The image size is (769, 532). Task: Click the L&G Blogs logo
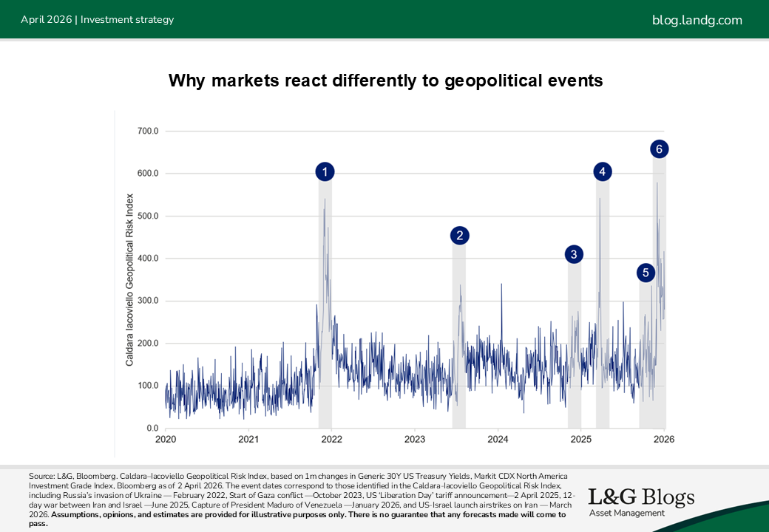pyautogui.click(x=641, y=497)
